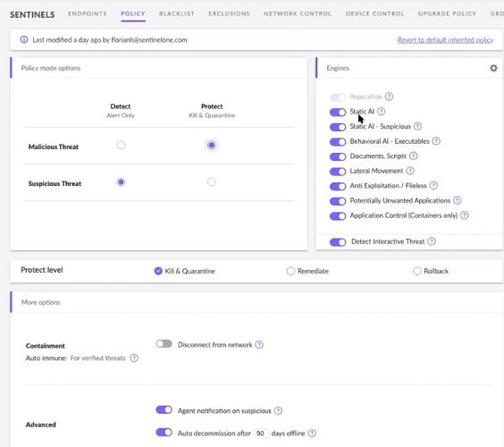Open help for Anti Exploitation / Fileless
The image size is (504, 447).
(x=433, y=185)
